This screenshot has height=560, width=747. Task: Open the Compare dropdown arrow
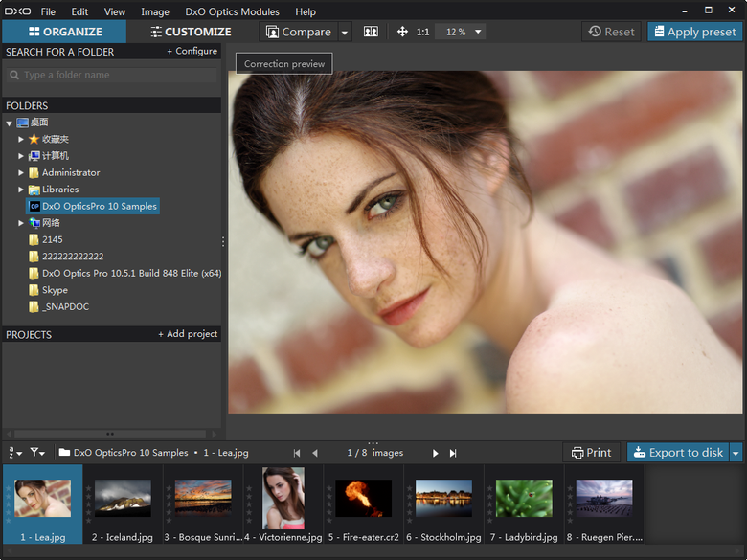tap(345, 32)
